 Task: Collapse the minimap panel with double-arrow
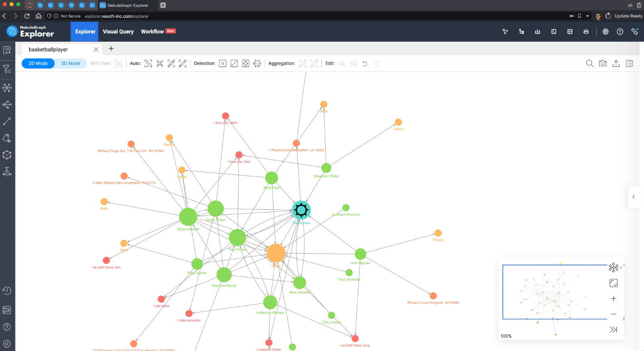tap(613, 330)
